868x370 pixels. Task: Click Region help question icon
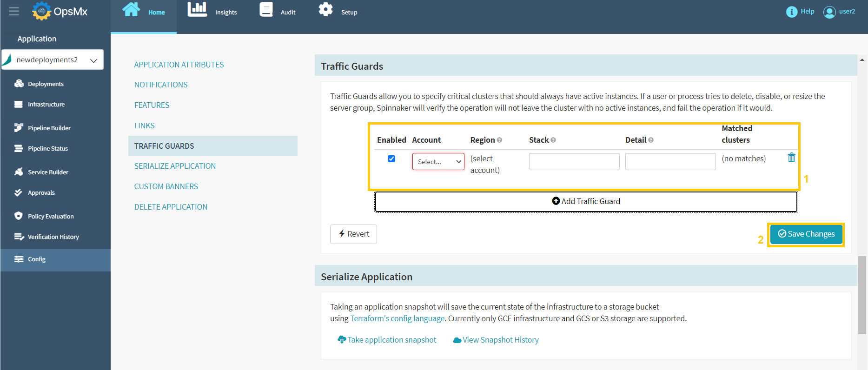499,140
